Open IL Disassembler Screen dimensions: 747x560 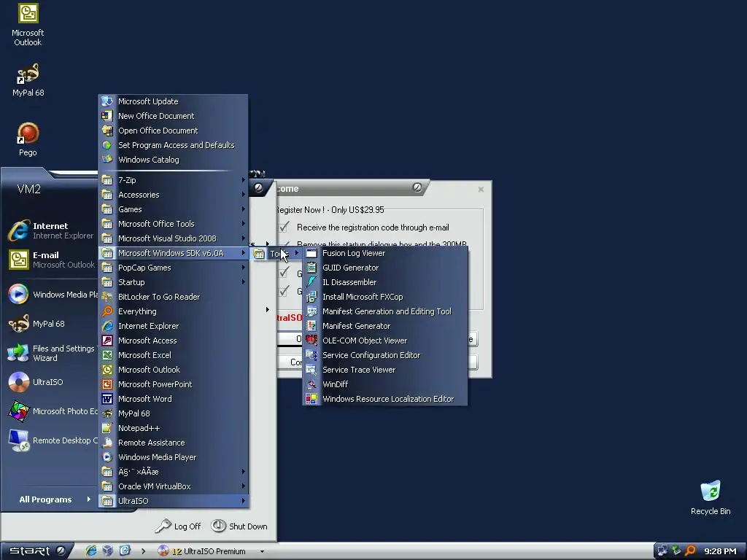coord(385,282)
